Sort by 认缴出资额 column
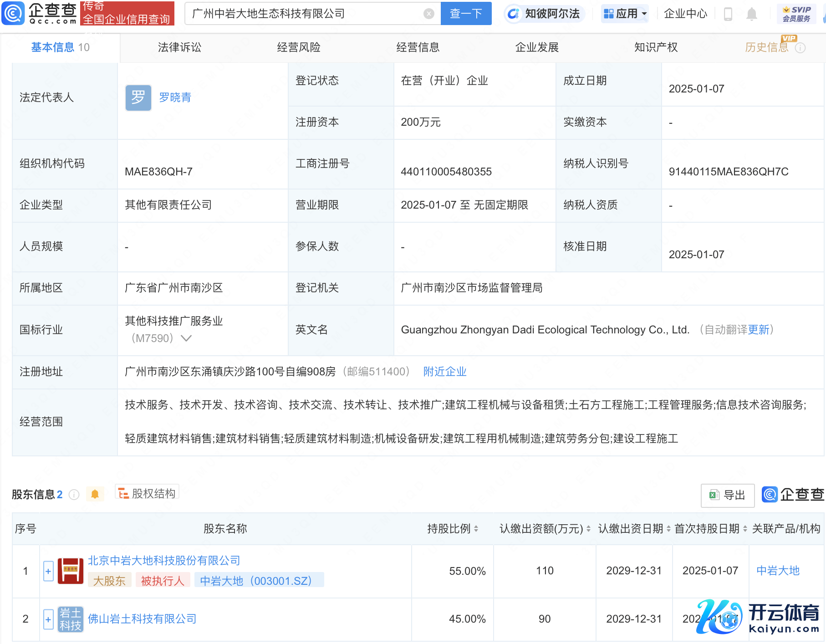Viewport: 826px width, 644px height. tap(588, 529)
